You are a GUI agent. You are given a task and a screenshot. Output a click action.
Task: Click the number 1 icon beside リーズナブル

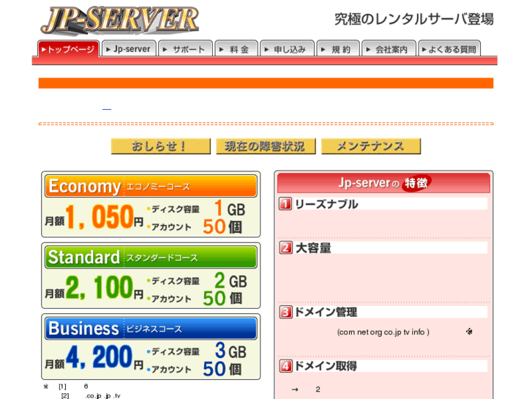point(285,204)
